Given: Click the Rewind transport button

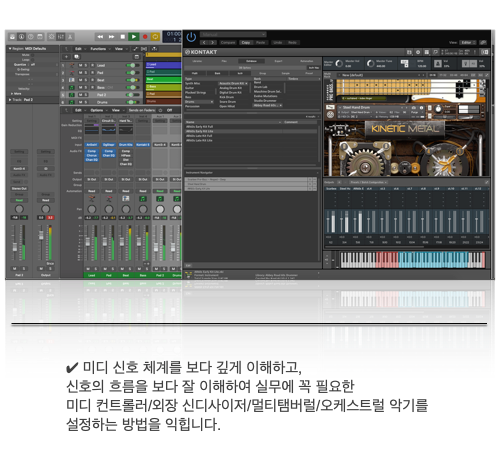Looking at the screenshot, I should pyautogui.click(x=100, y=37).
